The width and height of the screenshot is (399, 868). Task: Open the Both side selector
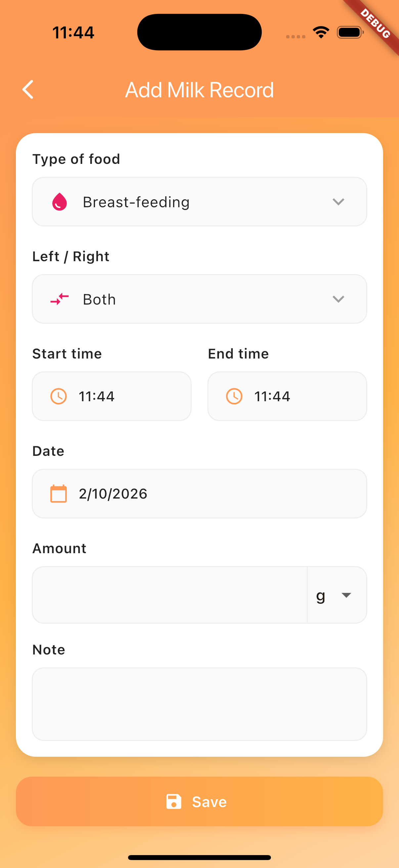click(199, 299)
